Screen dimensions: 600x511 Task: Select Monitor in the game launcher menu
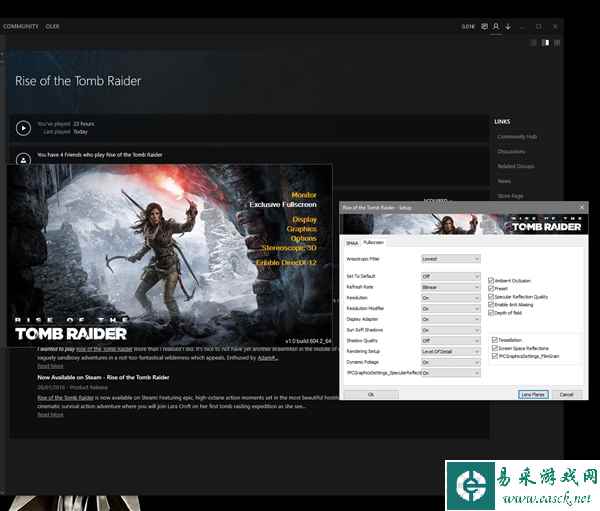coord(304,195)
